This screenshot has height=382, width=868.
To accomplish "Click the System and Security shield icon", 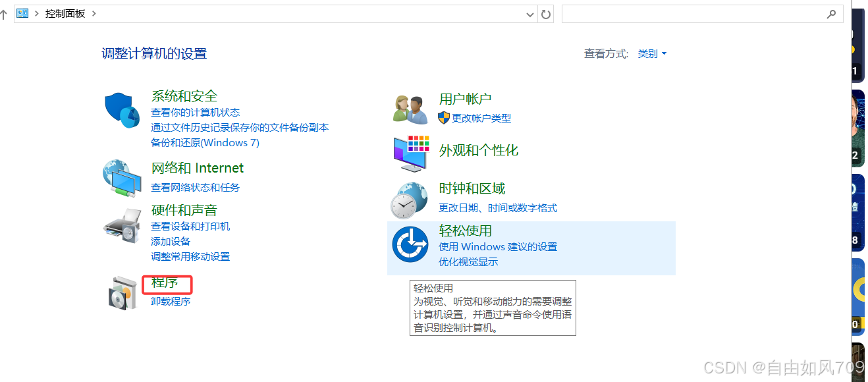I will coord(122,110).
